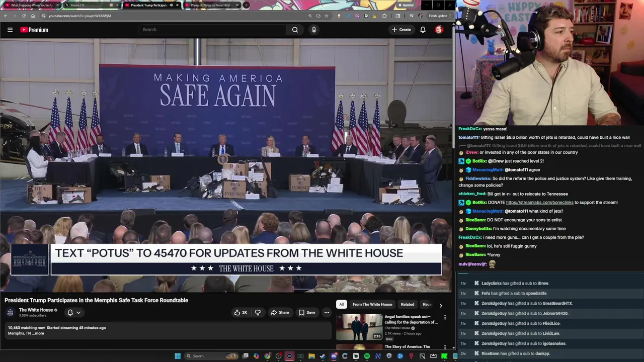Save the video to a playlist
Screen dimensions: 644x362
coord(307,312)
